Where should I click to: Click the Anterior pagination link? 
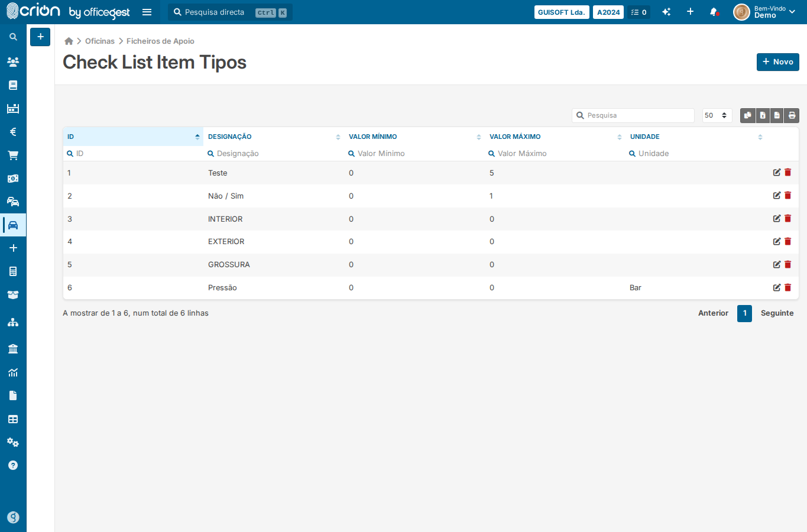click(x=713, y=313)
